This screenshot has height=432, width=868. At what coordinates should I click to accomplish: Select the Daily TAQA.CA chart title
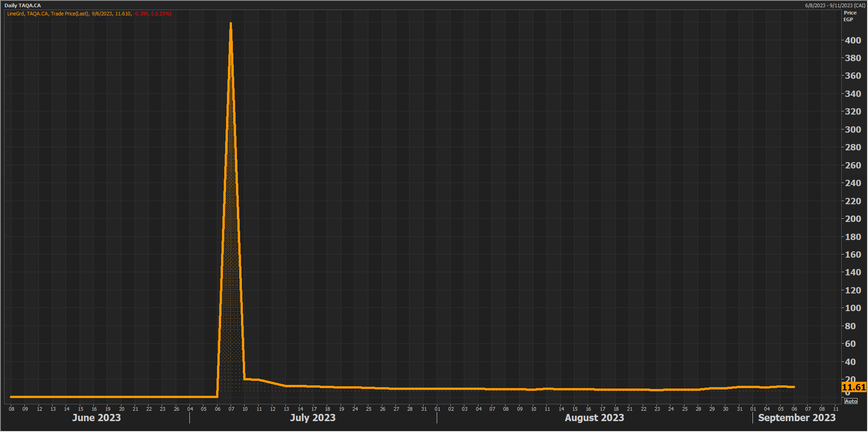pos(23,5)
